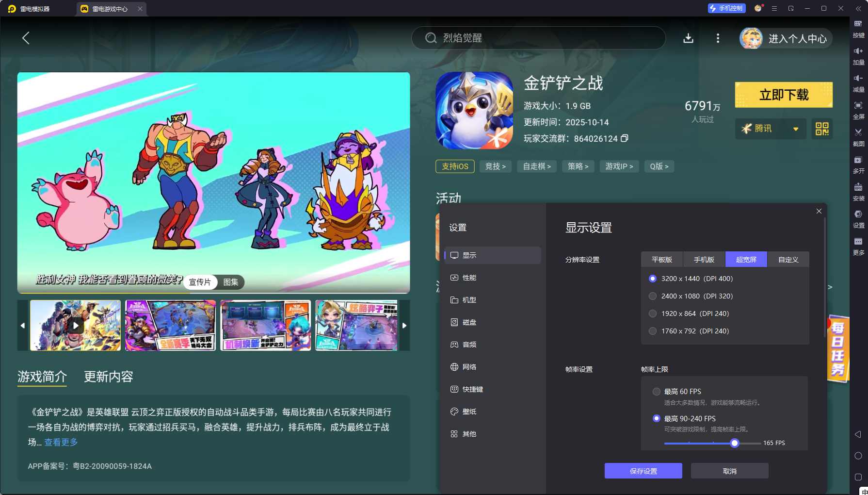Switch to 超宽屏 resolution tab
Image resolution: width=868 pixels, height=495 pixels.
[x=746, y=260]
